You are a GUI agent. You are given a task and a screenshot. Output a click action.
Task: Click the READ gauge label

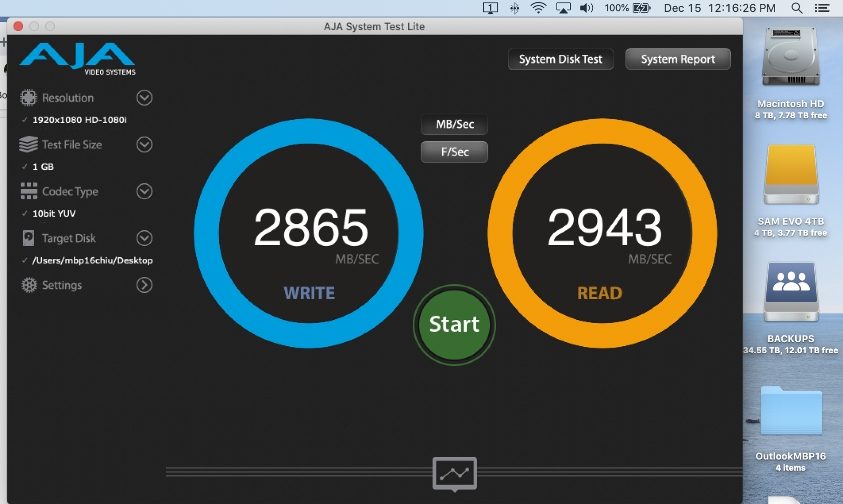599,293
